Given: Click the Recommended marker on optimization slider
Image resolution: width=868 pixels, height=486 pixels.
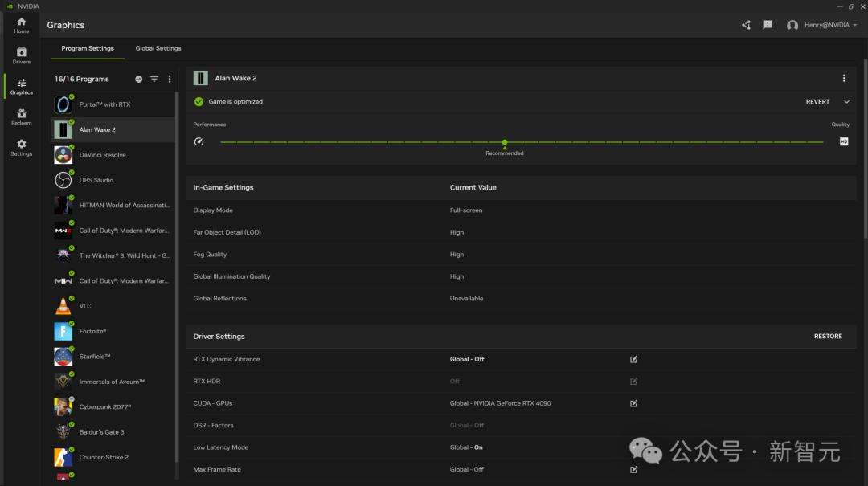Looking at the screenshot, I should [505, 143].
